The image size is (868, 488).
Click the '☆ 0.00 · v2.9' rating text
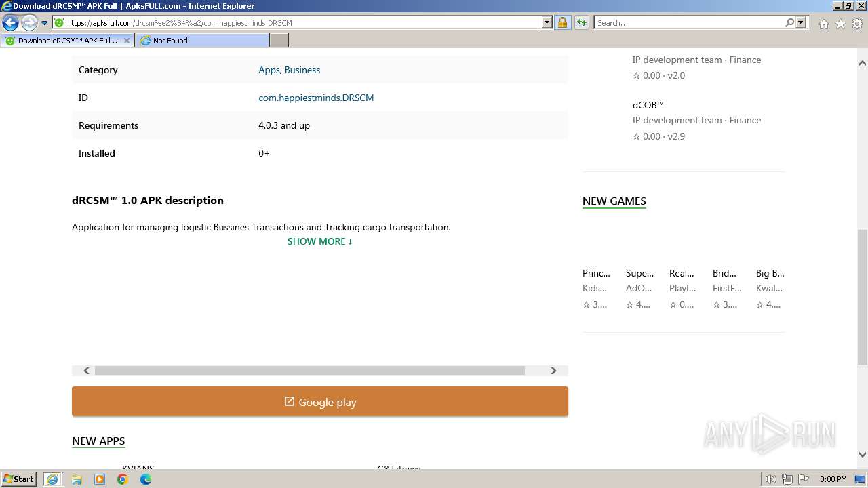pyautogui.click(x=659, y=136)
